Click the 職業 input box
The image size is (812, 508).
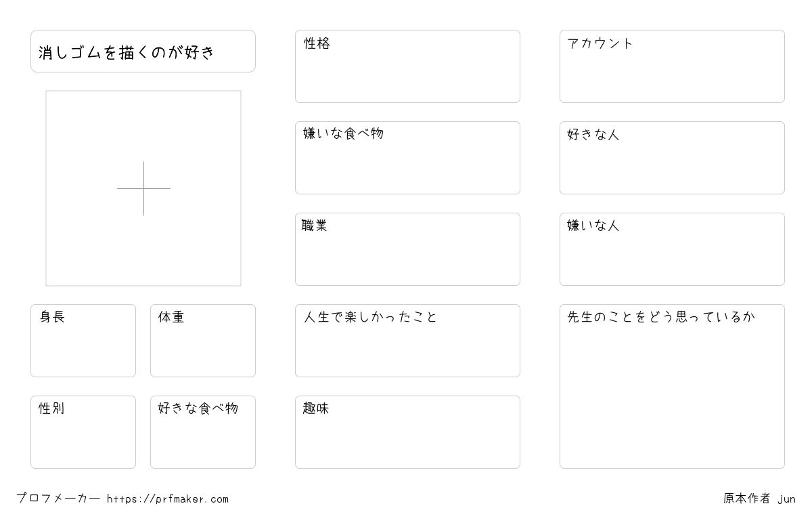[x=407, y=249]
